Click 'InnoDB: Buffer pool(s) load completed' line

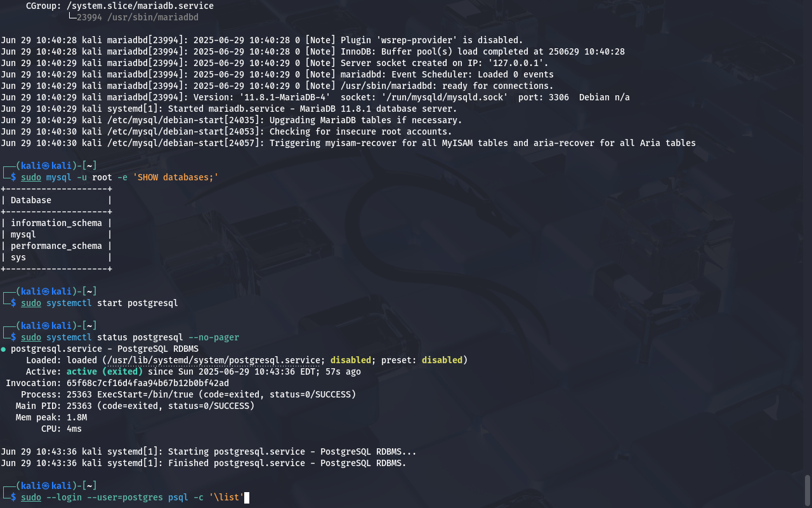point(313,51)
